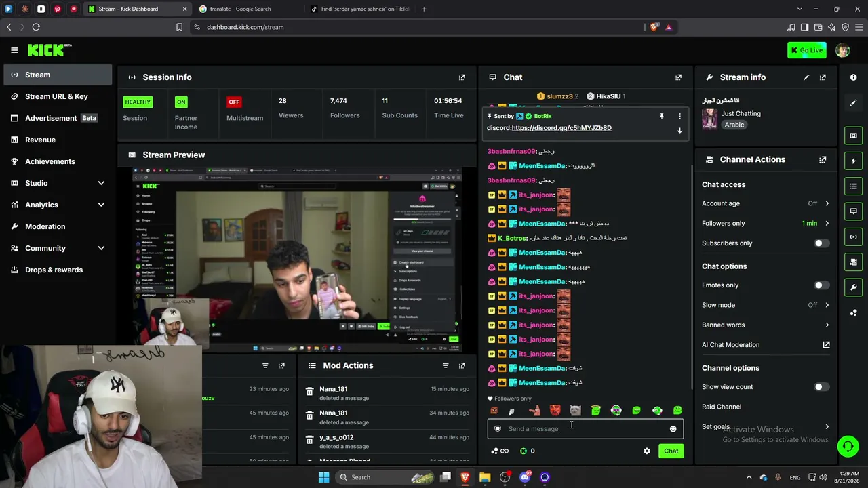Viewport: 868px width, 488px height.
Task: Click the Just Chatting category text
Action: [741, 114]
